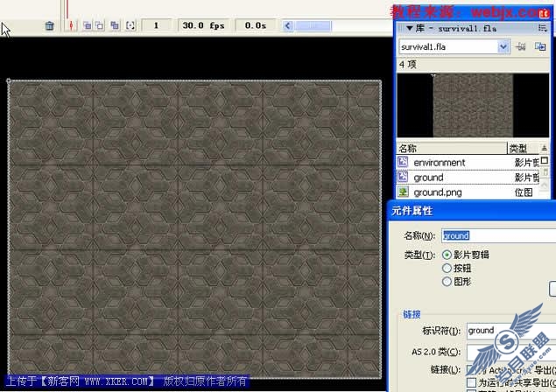
Task: Click the pin current library icon
Action: 520,46
